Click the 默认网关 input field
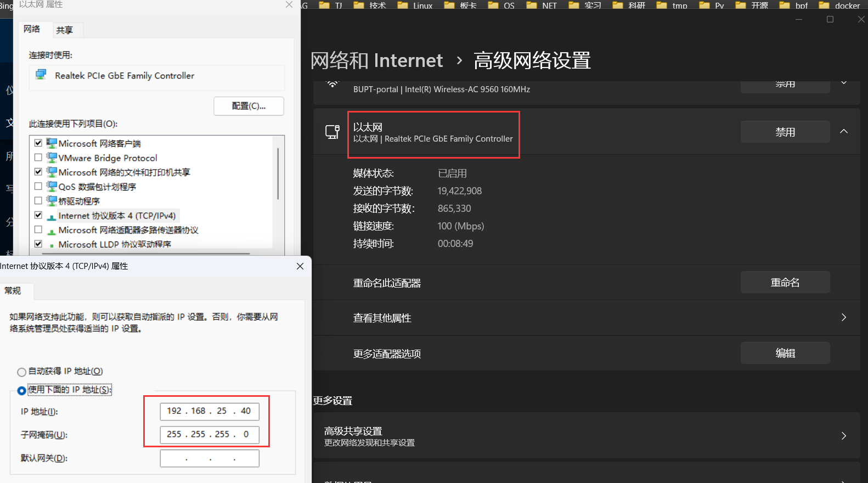Image resolution: width=868 pixels, height=483 pixels. tap(210, 458)
